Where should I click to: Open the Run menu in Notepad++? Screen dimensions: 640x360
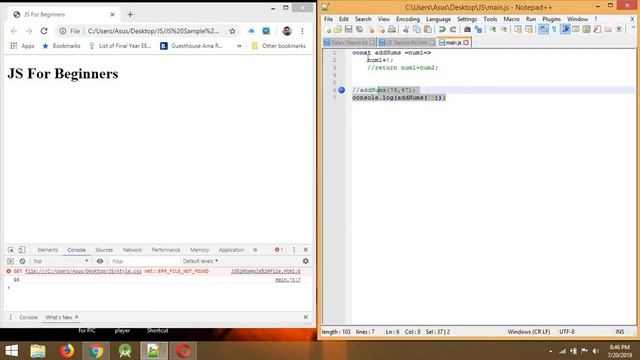(531, 19)
